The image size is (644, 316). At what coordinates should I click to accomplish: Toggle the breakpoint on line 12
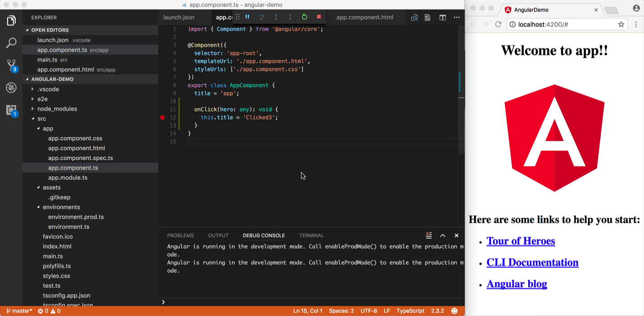(x=162, y=117)
